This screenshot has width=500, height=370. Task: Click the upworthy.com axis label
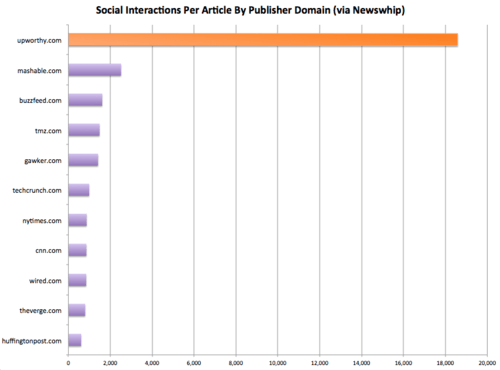[39, 40]
